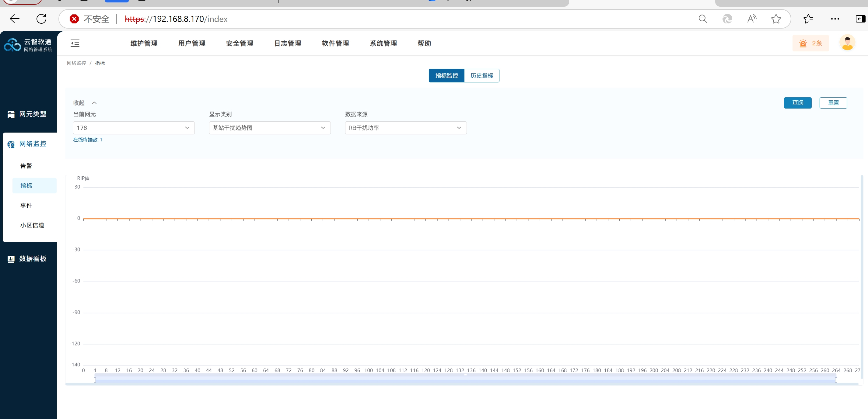Open the 软件管理 menu
868x419 pixels.
coord(335,43)
